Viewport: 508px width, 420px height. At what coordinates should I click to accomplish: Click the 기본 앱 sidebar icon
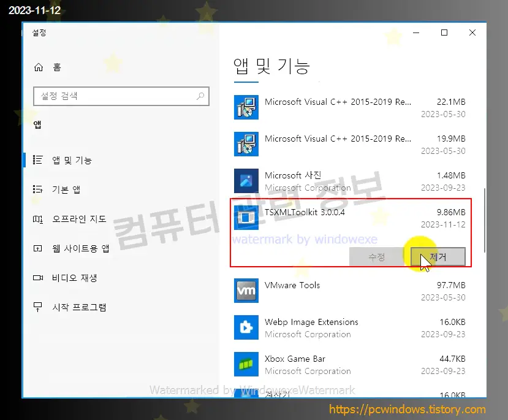pyautogui.click(x=37, y=189)
